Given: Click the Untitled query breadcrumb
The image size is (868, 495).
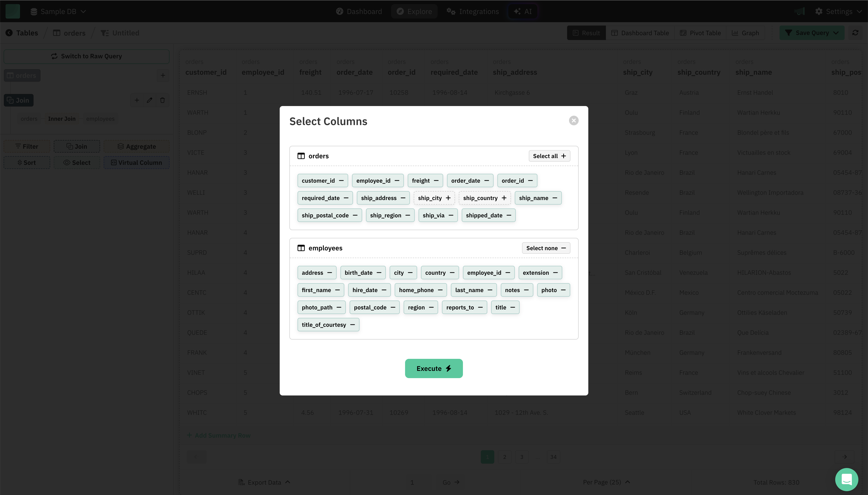Looking at the screenshot, I should pos(120,33).
